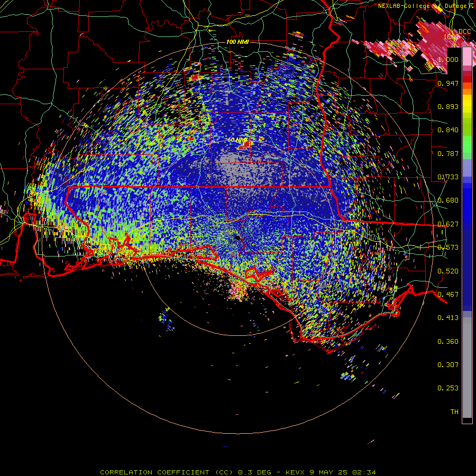Click the DCC label above the color bar

click(x=464, y=32)
